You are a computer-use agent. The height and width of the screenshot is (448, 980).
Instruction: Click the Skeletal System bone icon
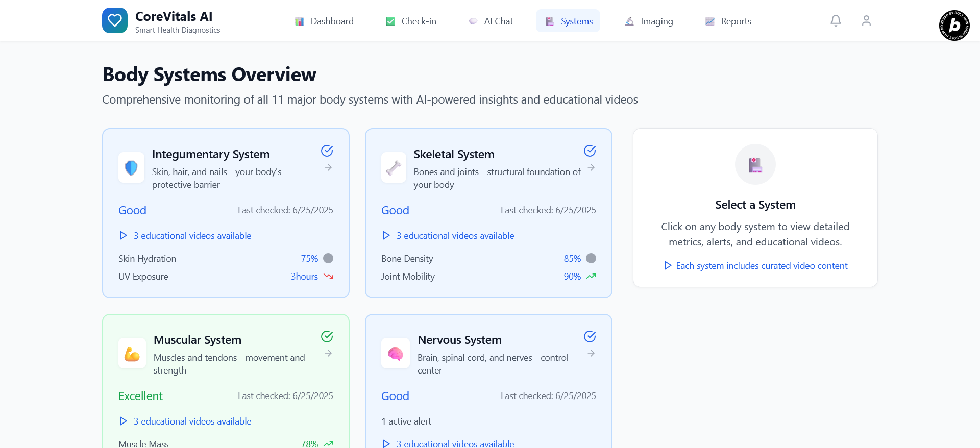pos(394,167)
